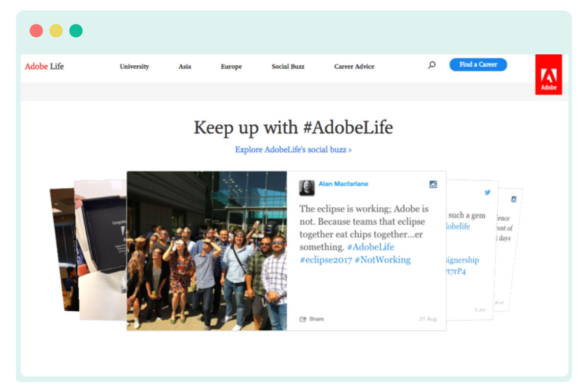Click the Twitter bird icon on the side card

[488, 193]
